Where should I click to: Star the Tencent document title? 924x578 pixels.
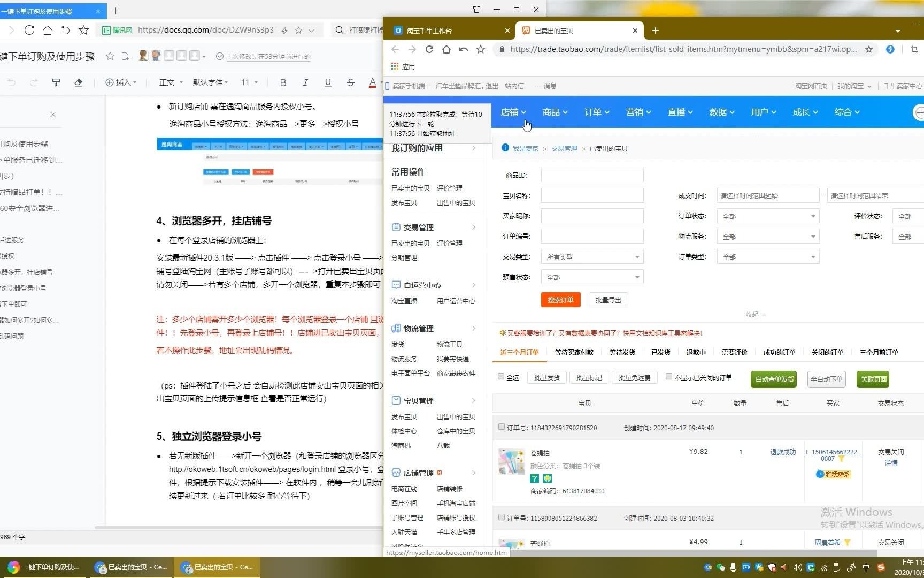click(110, 56)
